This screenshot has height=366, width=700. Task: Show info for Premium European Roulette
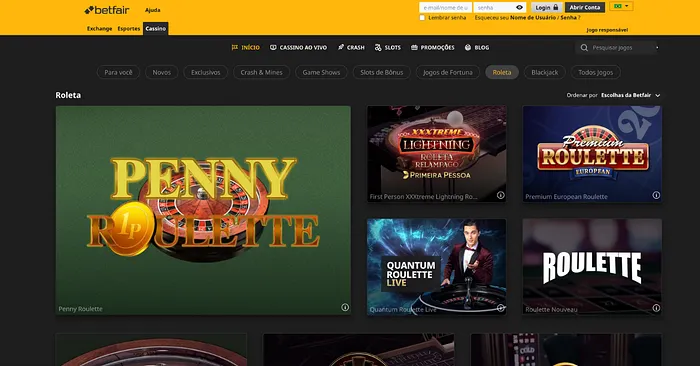pos(656,195)
